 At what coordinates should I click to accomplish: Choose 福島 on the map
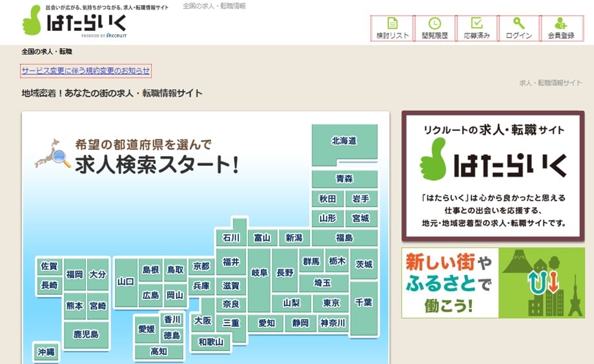(344, 238)
